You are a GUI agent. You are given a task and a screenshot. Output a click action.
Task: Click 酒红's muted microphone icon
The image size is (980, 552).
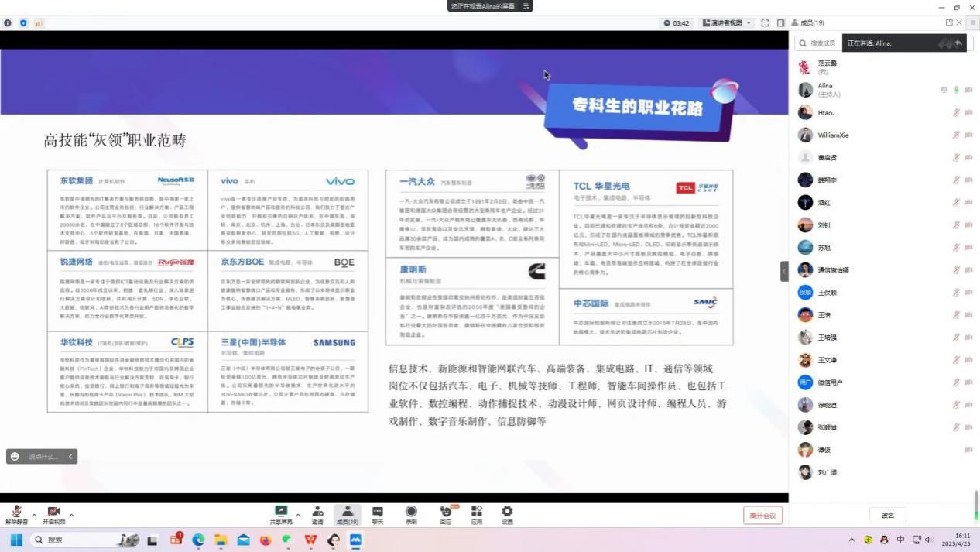point(957,202)
